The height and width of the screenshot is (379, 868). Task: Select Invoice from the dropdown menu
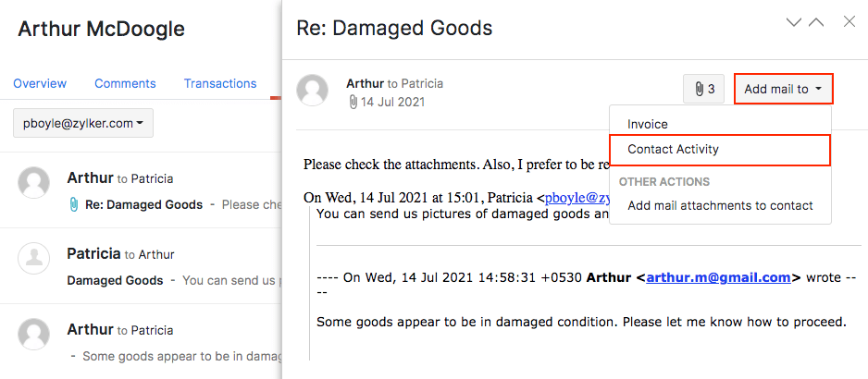coord(648,124)
